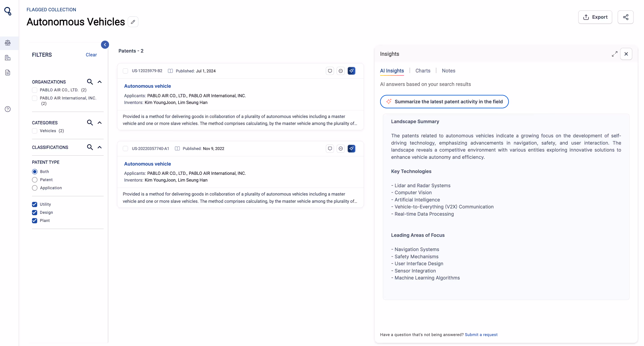Check the Vehicles category filter

coord(35,131)
